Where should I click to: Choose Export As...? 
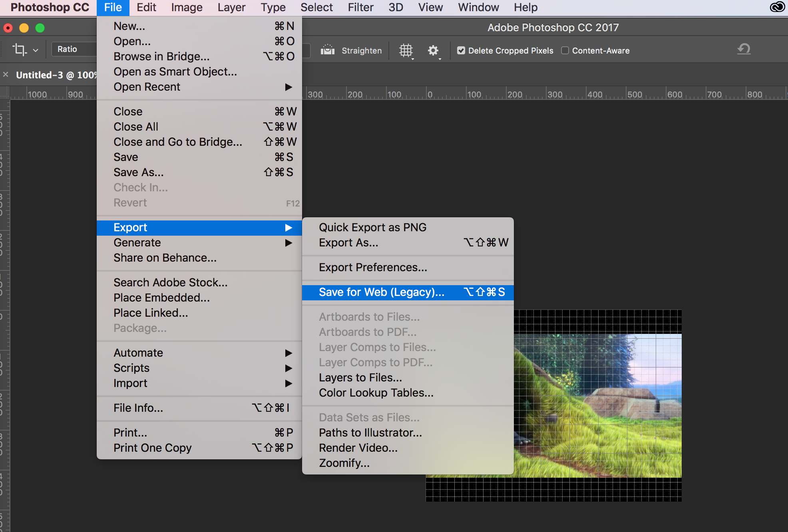point(408,242)
